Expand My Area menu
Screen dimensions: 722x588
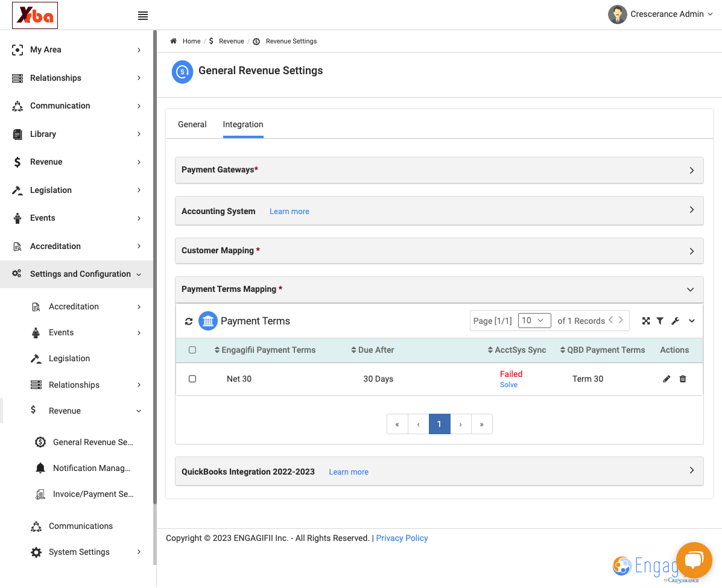pos(77,49)
